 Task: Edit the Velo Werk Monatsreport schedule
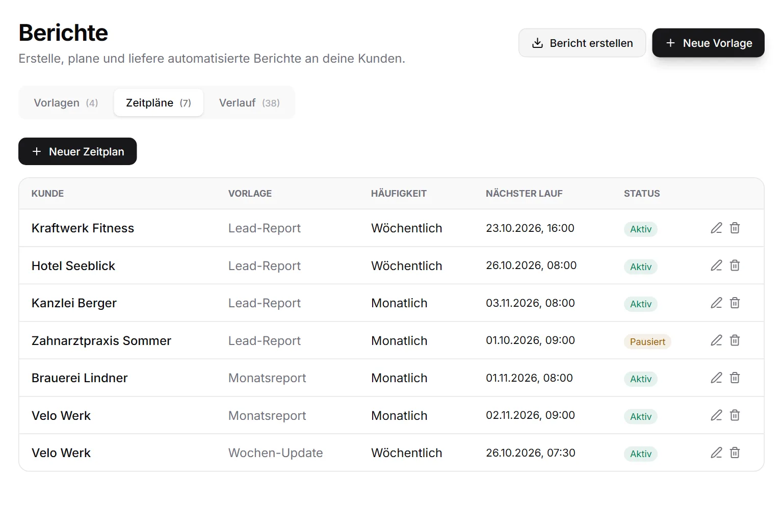tap(716, 415)
